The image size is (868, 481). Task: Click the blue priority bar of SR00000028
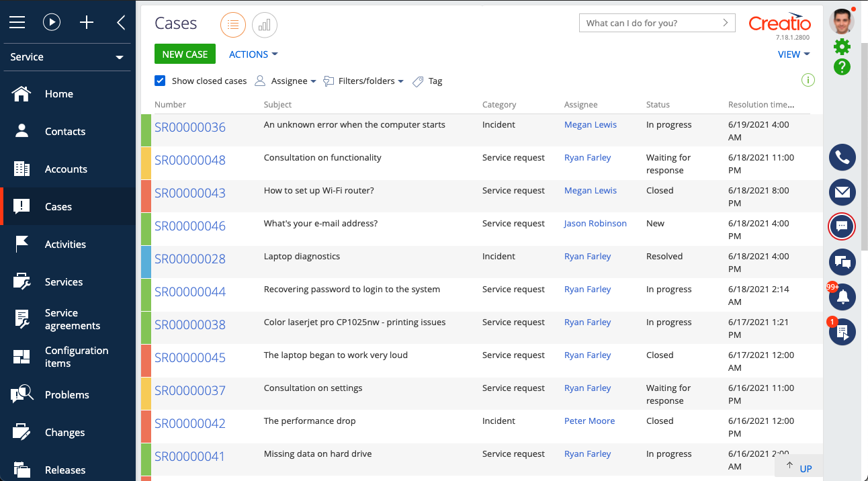click(x=146, y=262)
